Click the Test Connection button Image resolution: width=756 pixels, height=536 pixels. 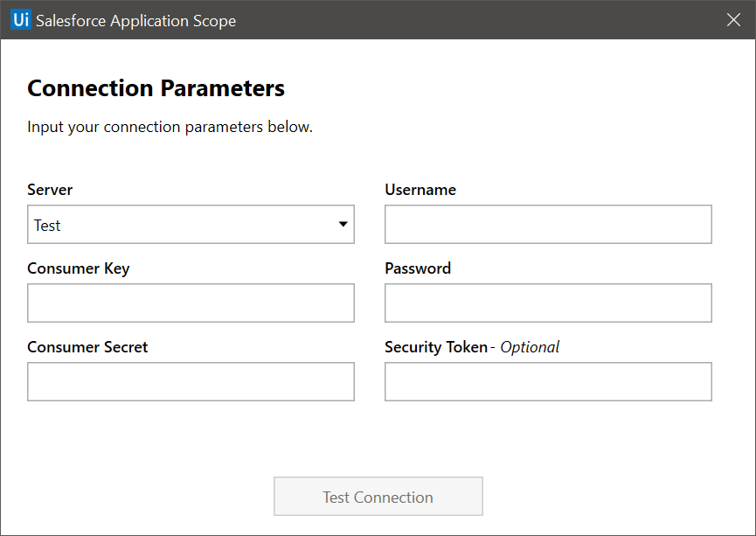point(378,497)
